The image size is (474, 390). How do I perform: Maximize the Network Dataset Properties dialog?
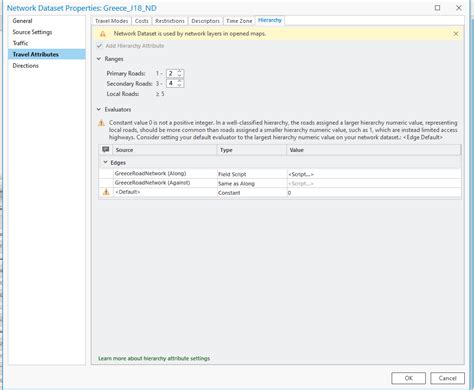[x=437, y=8]
